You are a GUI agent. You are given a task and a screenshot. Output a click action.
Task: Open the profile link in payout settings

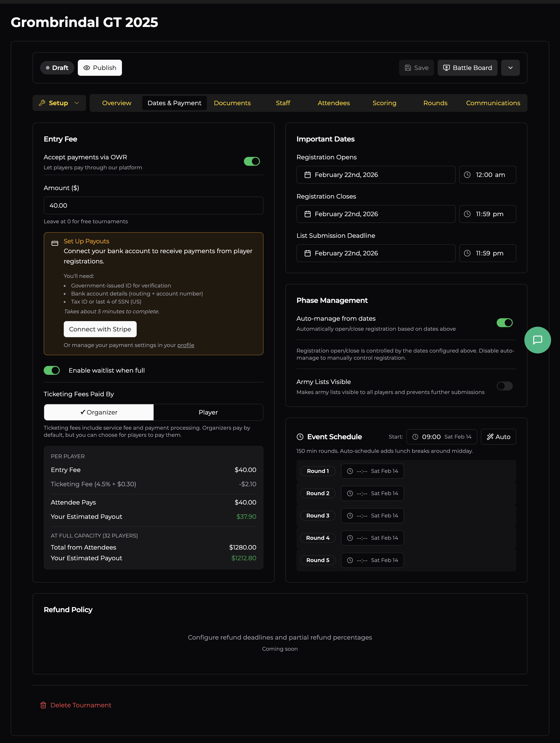[x=185, y=345]
